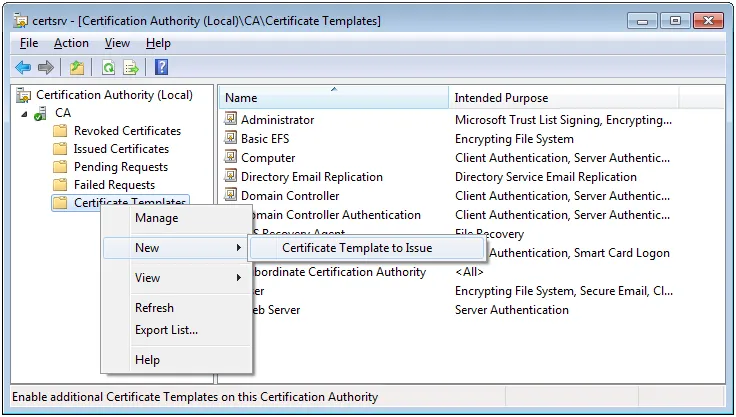Screen dimensions: 736x417
Task: Click the Forward arrow toolbar icon
Action: [46, 68]
